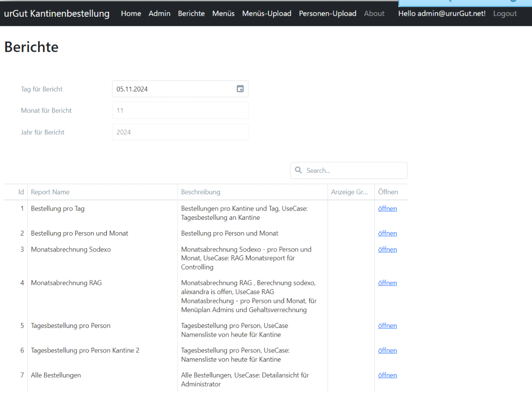Click the urGut Kantinenbestellung brand title

pos(57,14)
